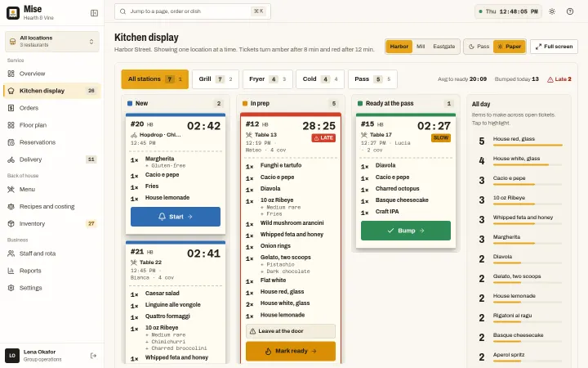The image size is (588, 368).
Task: Click the utensils icon on ticket #21
Action: pyautogui.click(x=133, y=263)
